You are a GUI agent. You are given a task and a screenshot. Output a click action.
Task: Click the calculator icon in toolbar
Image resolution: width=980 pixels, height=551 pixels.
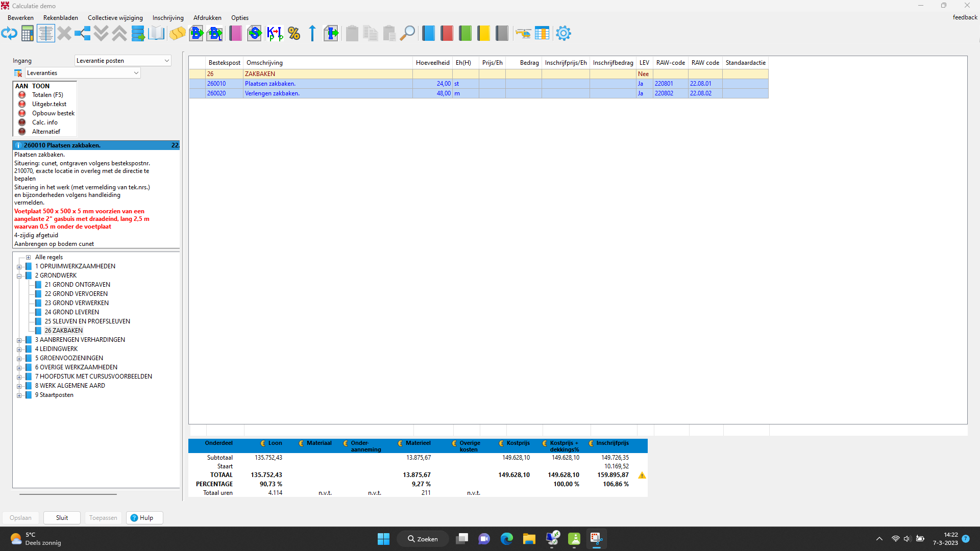click(28, 34)
